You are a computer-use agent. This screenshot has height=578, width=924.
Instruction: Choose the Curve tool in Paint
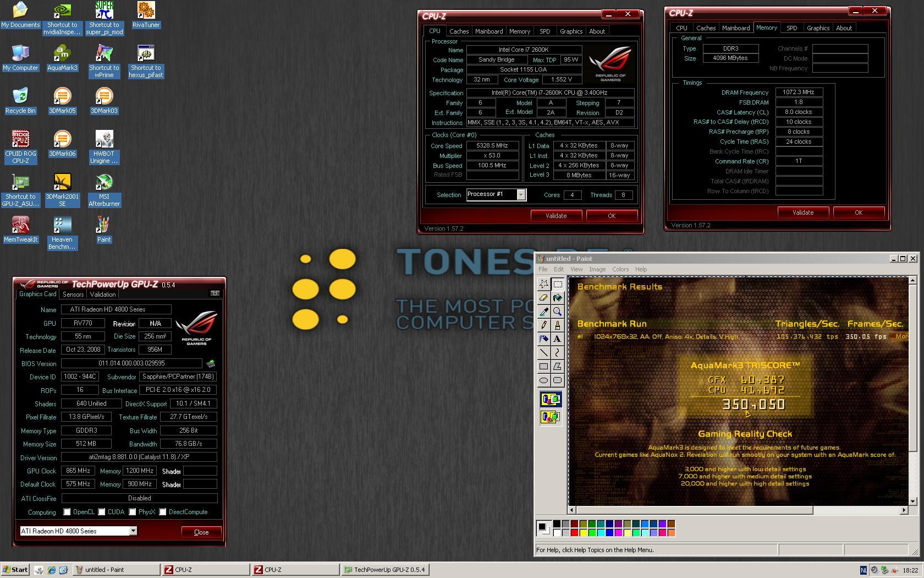(557, 353)
